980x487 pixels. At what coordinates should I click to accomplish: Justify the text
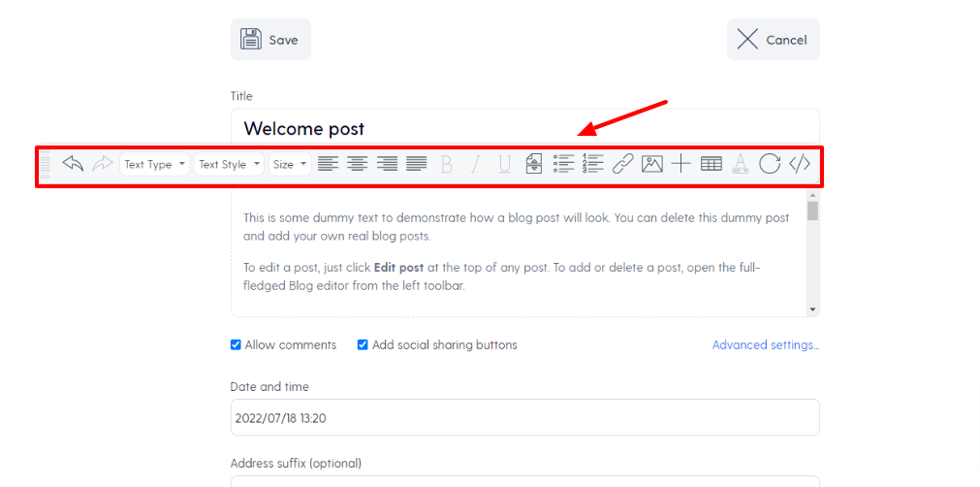coord(416,164)
